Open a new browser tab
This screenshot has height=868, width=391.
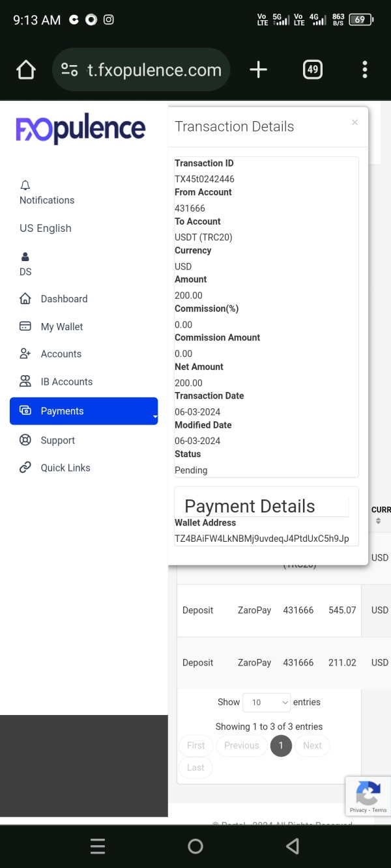[x=258, y=70]
